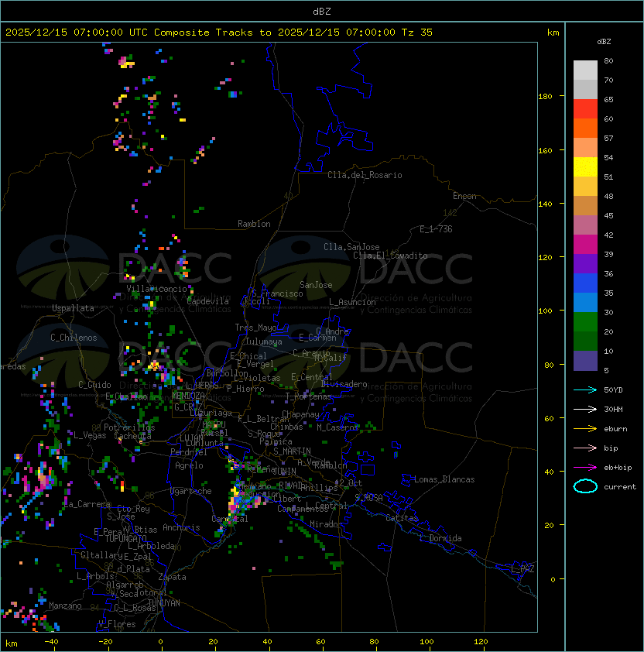Image resolution: width=644 pixels, height=652 pixels.
Task: Click the pink bip arrow symbol
Action: point(585,448)
